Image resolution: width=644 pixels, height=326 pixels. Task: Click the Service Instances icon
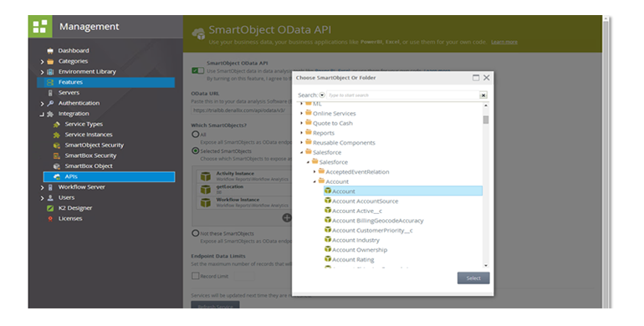pos(57,135)
